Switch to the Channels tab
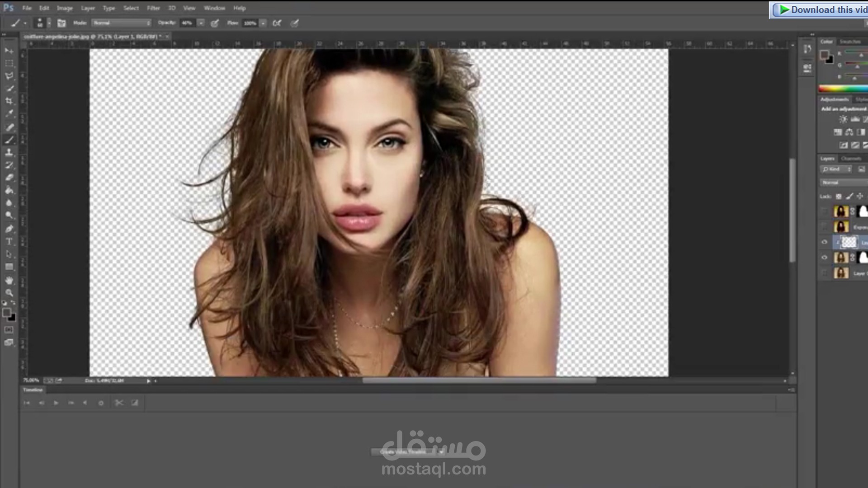868x488 pixels. tap(851, 159)
